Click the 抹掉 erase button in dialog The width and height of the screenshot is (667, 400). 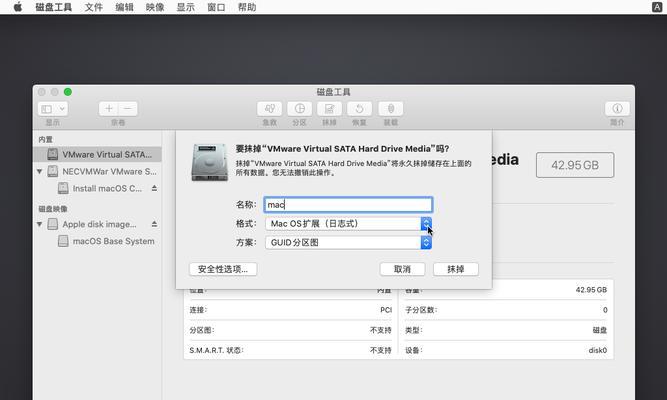456,269
